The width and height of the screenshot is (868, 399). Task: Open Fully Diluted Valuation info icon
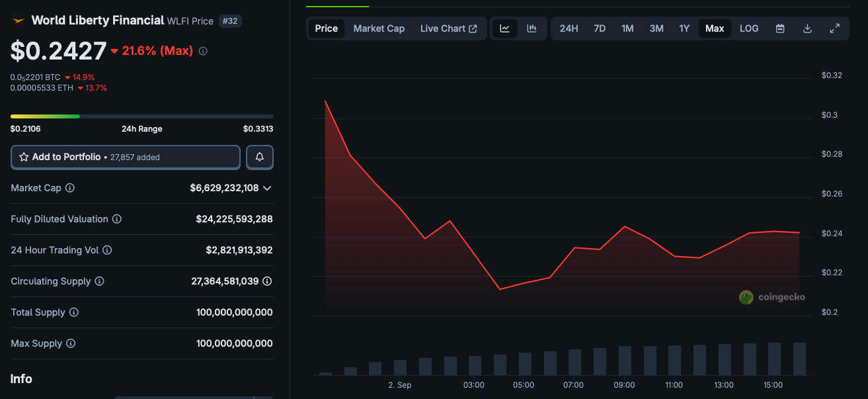tap(117, 219)
